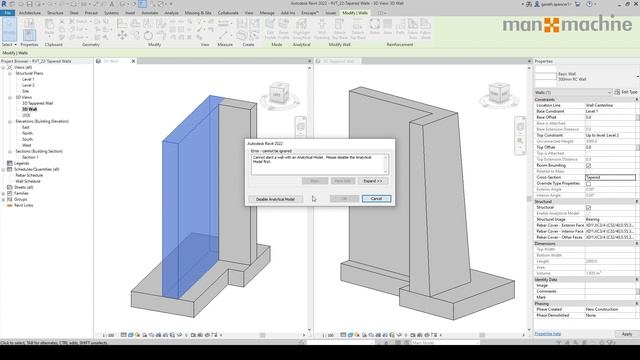This screenshot has height=360, width=640.
Task: Click the Edit Type icon button
Action: click(x=625, y=92)
